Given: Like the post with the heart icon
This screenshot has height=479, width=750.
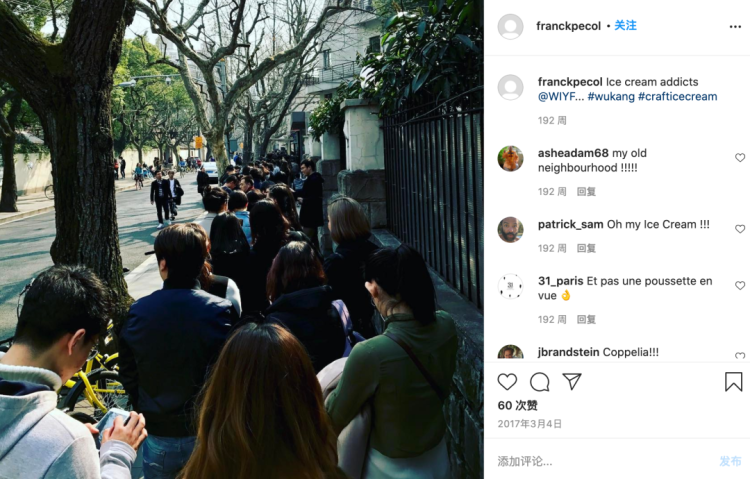Looking at the screenshot, I should 507,382.
